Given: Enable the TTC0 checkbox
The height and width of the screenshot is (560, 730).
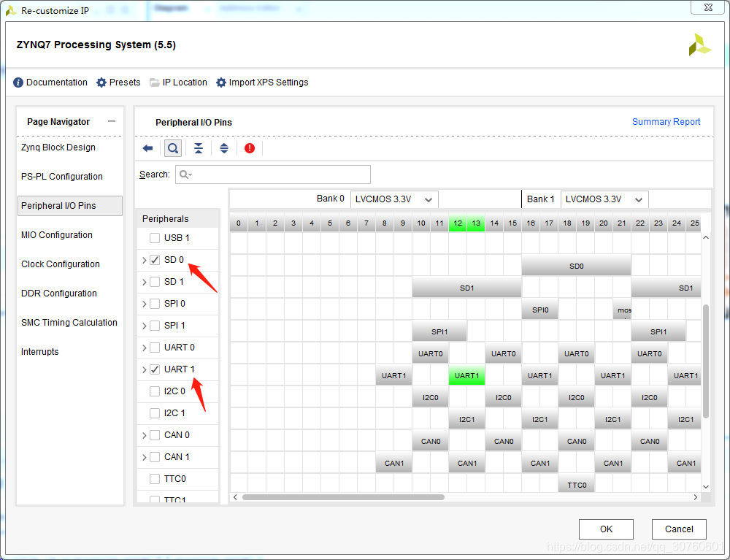Looking at the screenshot, I should tap(155, 478).
